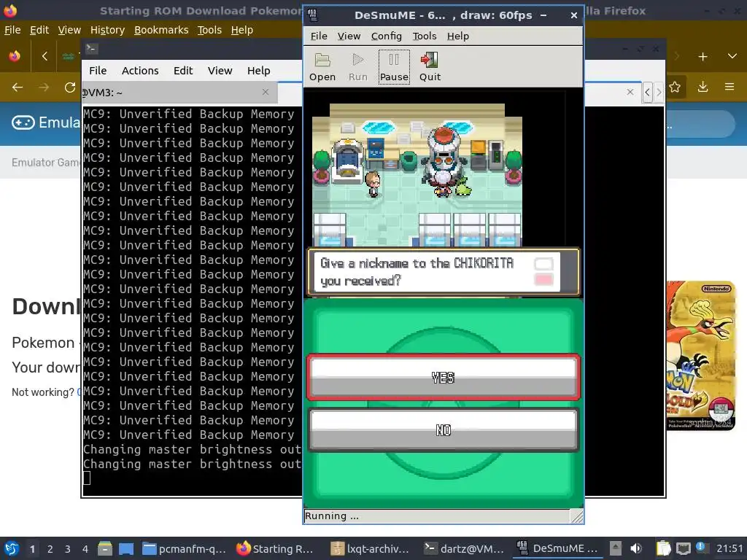This screenshot has height=560, width=747.
Task: Open DeSmuME File menu
Action: tap(319, 36)
